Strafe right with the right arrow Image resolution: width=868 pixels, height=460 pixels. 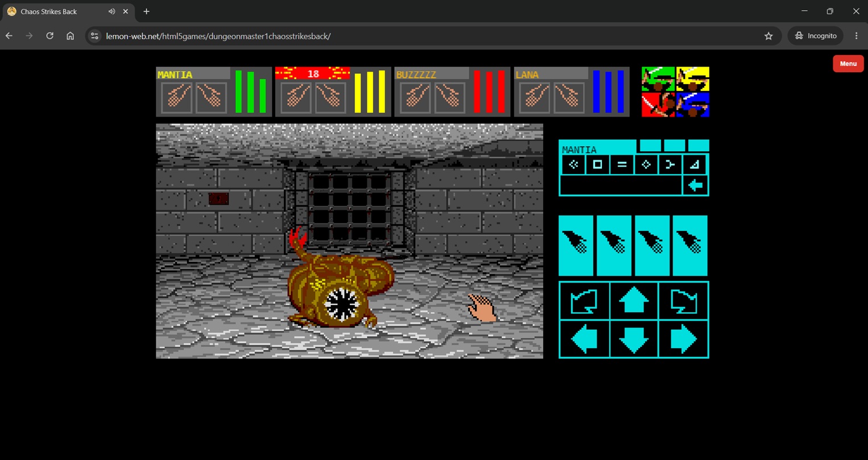683,339
